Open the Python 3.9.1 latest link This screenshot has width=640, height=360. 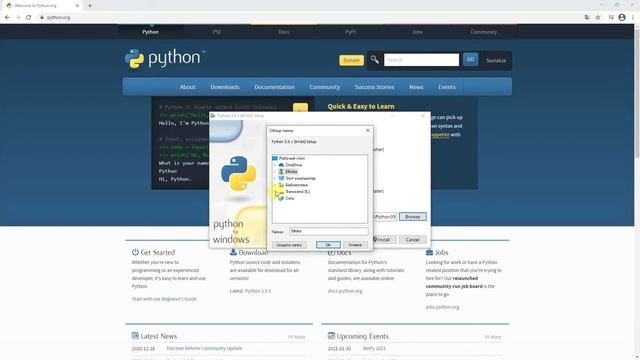[x=258, y=291]
